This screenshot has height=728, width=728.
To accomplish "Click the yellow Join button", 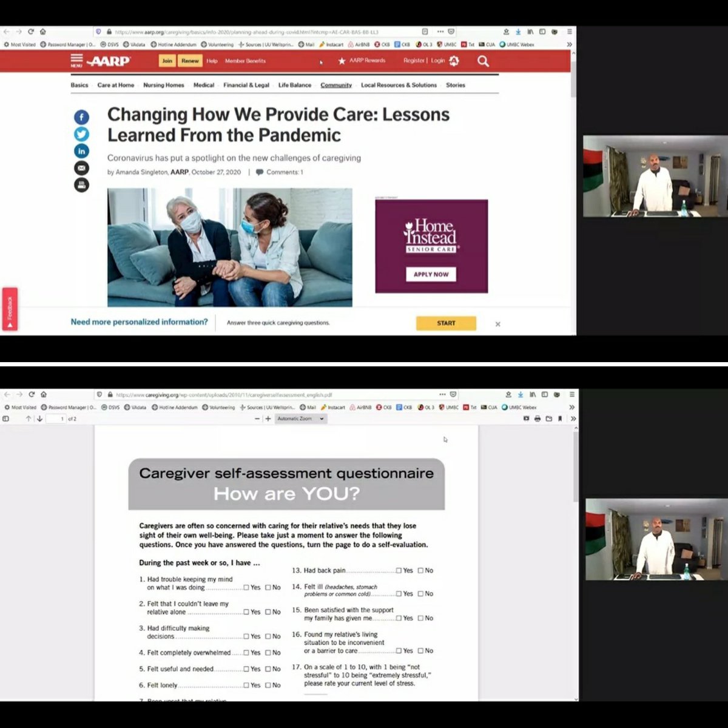I will click(x=167, y=61).
